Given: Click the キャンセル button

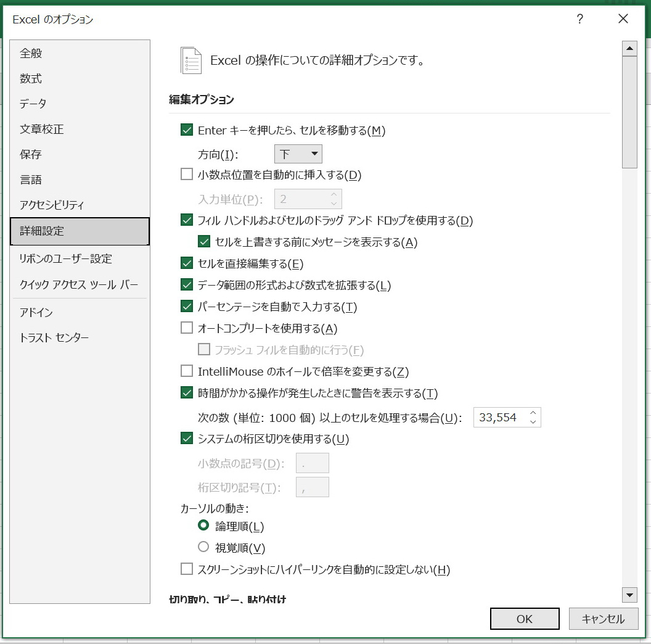Looking at the screenshot, I should click(603, 619).
